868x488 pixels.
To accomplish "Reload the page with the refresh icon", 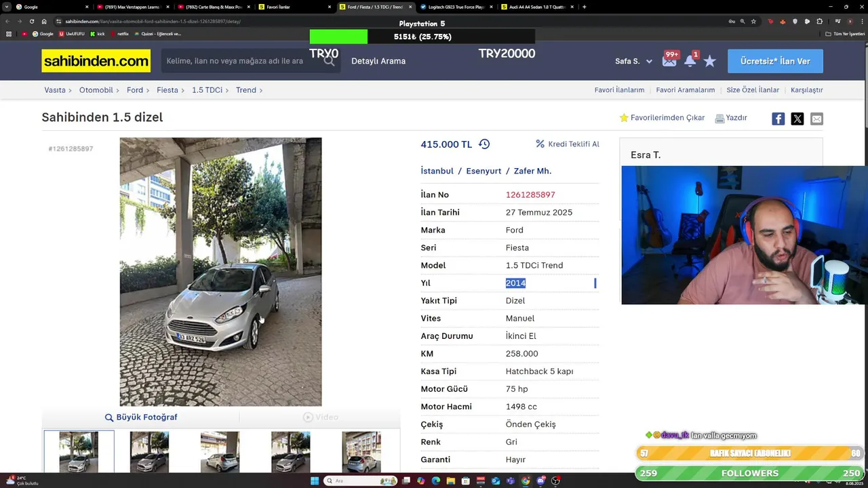I will point(32,21).
